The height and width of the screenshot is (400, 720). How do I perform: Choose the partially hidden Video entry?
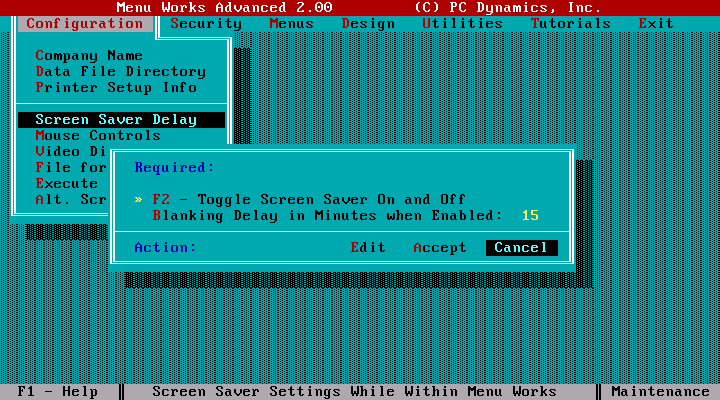[x=71, y=152]
